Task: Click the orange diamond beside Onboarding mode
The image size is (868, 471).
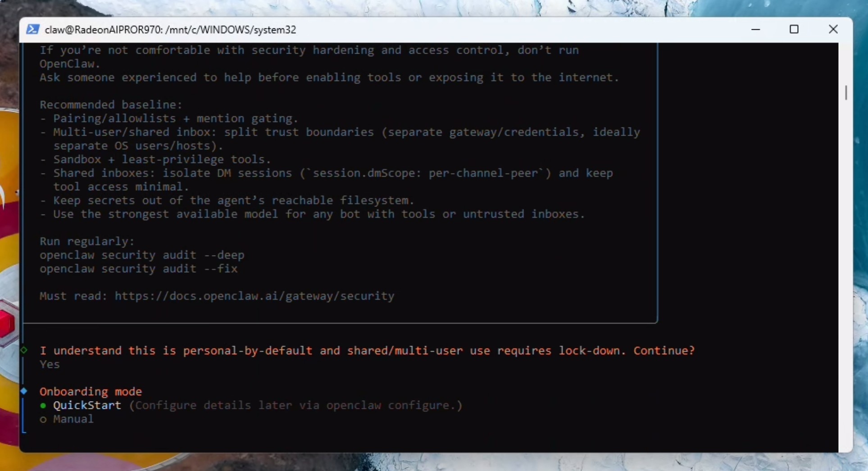Action: (24, 391)
